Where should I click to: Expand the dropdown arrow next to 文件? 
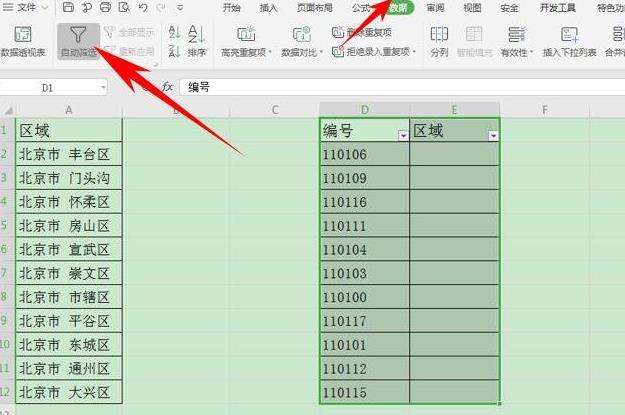click(x=45, y=7)
